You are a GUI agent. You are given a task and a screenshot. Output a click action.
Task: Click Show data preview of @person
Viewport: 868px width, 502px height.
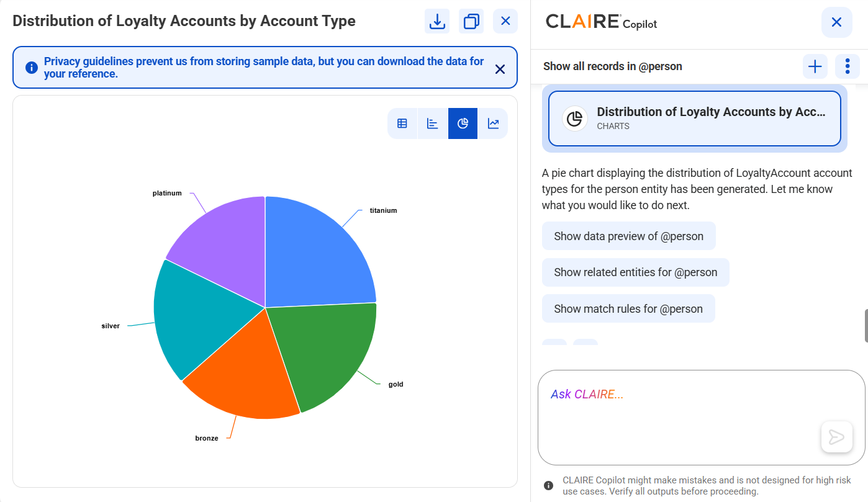(x=629, y=236)
